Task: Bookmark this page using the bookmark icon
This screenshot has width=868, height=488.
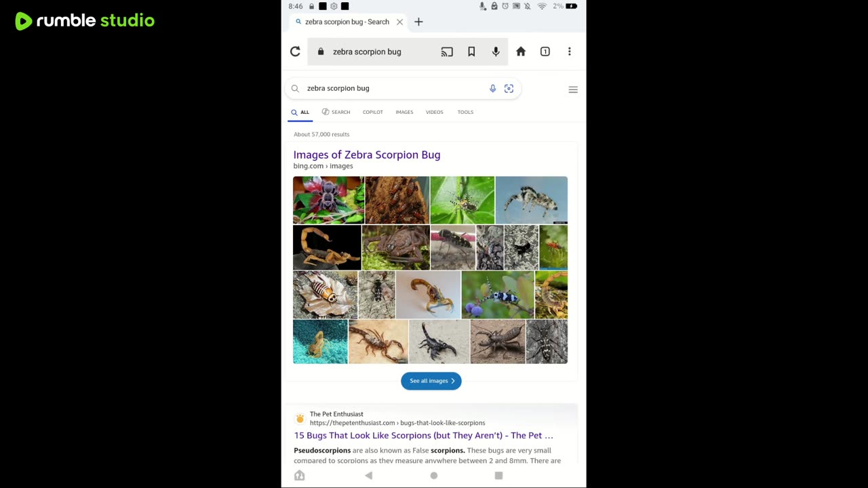Action: [471, 52]
